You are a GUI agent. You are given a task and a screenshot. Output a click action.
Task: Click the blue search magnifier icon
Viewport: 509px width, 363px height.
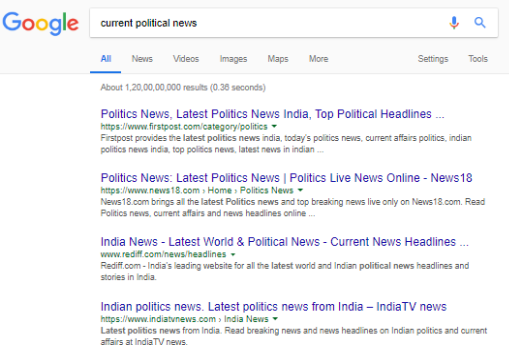480,23
